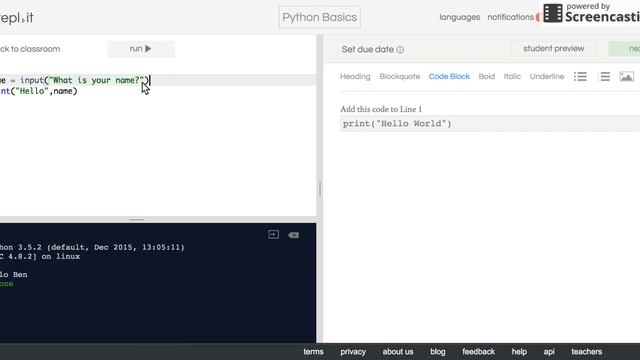Click 'Add this code to Line 1' text
The width and height of the screenshot is (640, 360).
click(381, 109)
